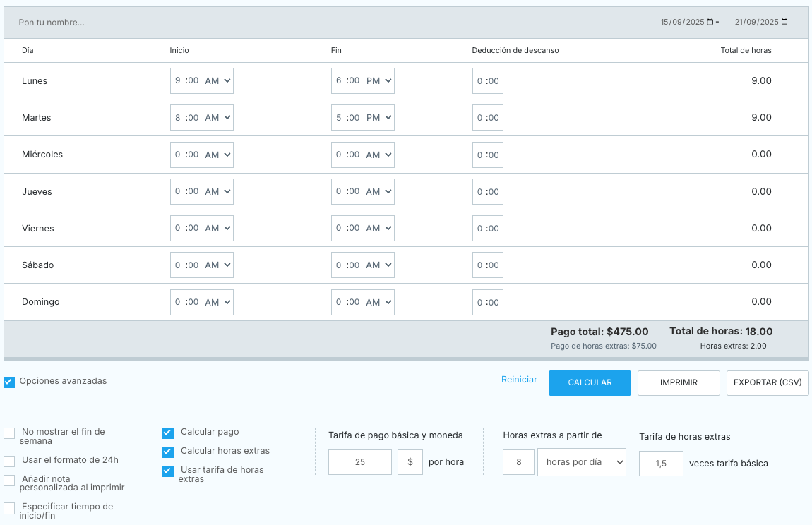Enable Usar el formato de 24h
The width and height of the screenshot is (812, 525).
(x=9, y=461)
